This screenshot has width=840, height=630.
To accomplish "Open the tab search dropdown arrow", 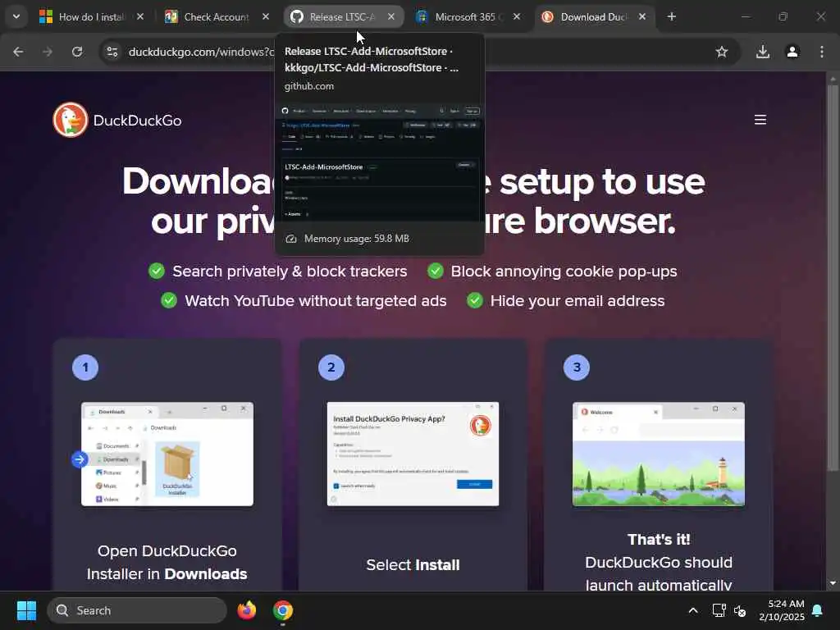I will 16,16.
